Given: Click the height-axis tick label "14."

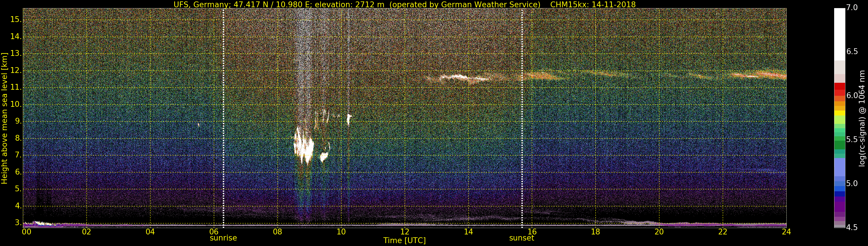Looking at the screenshot, I should (16, 36).
